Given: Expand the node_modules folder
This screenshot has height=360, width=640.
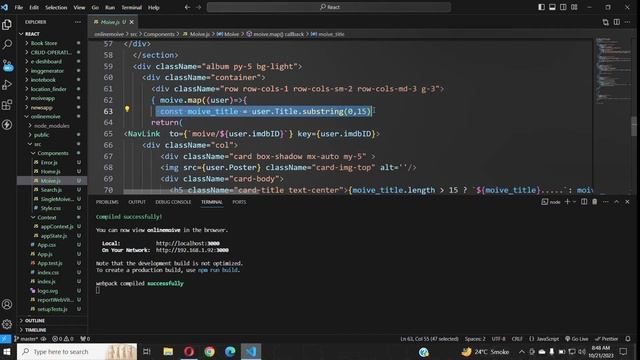Looking at the screenshot, I should 51,126.
